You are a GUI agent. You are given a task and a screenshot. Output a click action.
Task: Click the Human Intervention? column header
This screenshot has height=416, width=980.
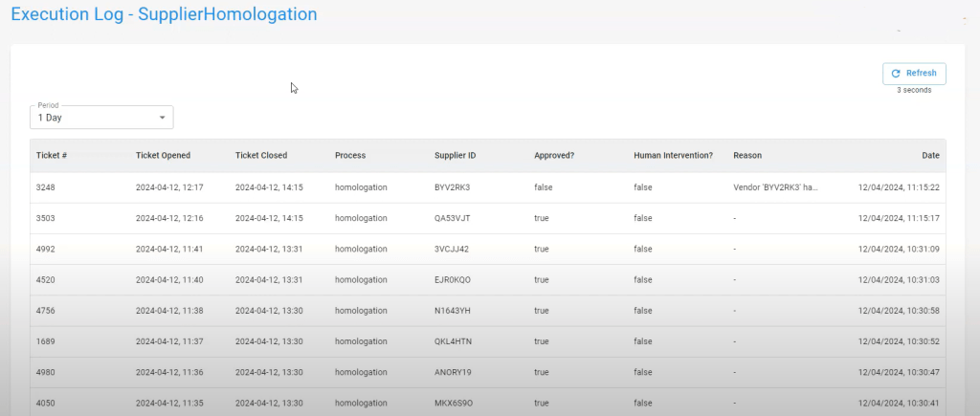[673, 155]
